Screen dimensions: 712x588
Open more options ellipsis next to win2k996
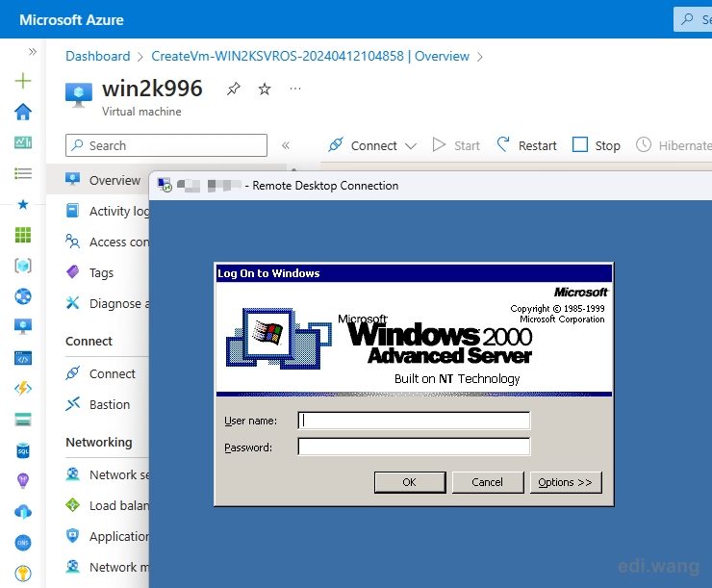pyautogui.click(x=295, y=89)
